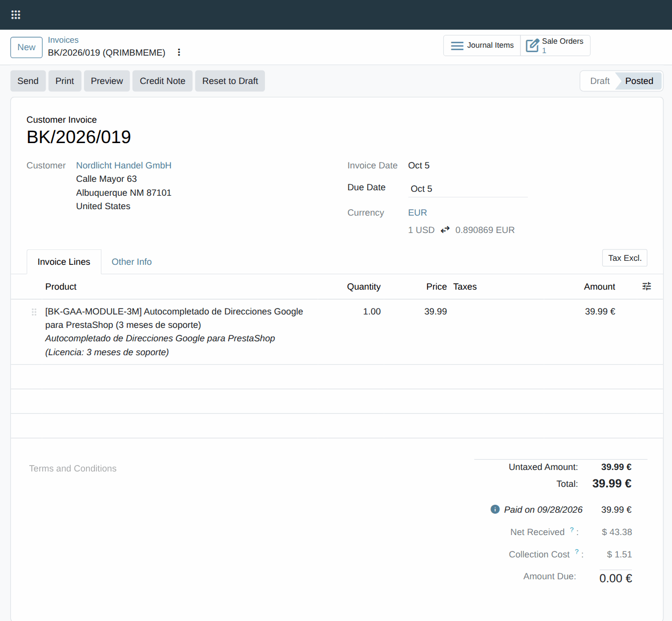This screenshot has width=672, height=621.
Task: Click the Sale Orders edit icon
Action: [x=532, y=46]
